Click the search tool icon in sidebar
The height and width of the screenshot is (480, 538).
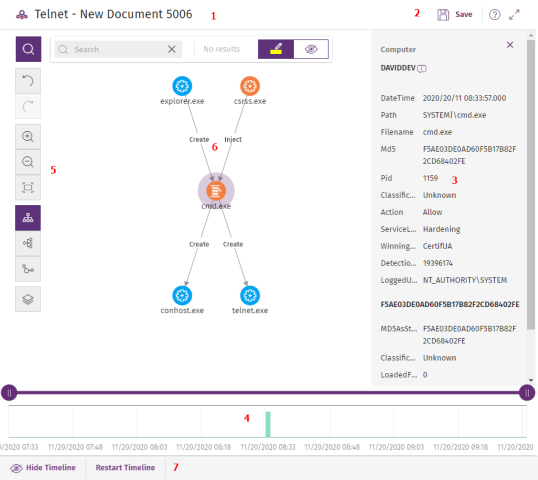coord(28,49)
